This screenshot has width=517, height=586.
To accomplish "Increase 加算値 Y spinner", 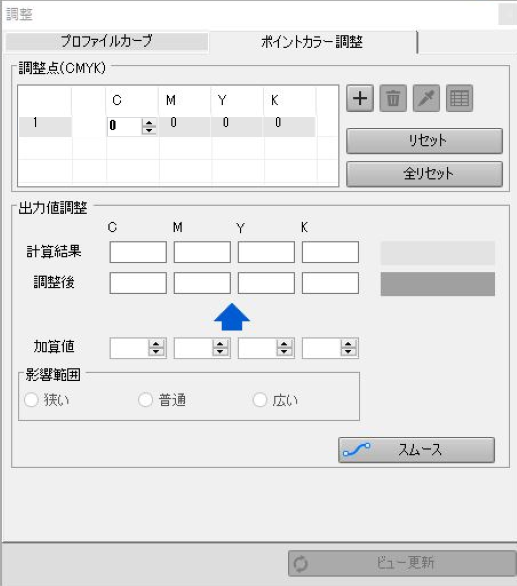I will coord(284,344).
